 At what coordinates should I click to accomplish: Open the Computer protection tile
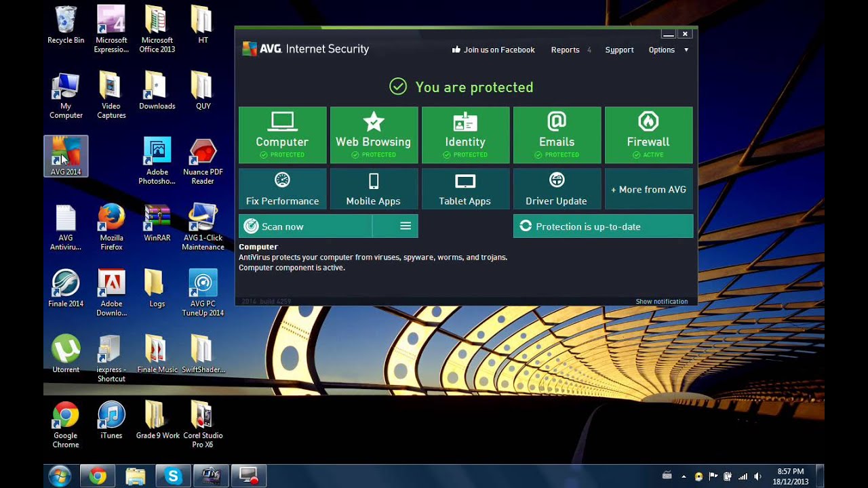(x=282, y=135)
